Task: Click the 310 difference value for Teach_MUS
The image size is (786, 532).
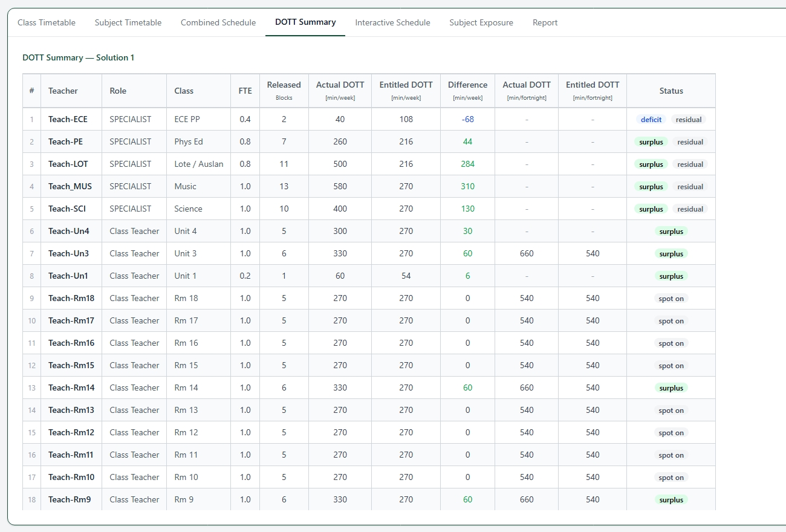Action: point(467,186)
